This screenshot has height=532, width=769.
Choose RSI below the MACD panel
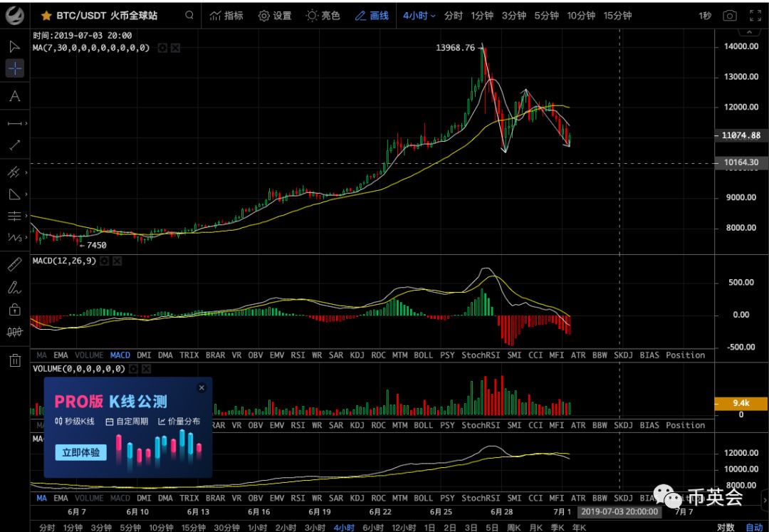tap(298, 355)
